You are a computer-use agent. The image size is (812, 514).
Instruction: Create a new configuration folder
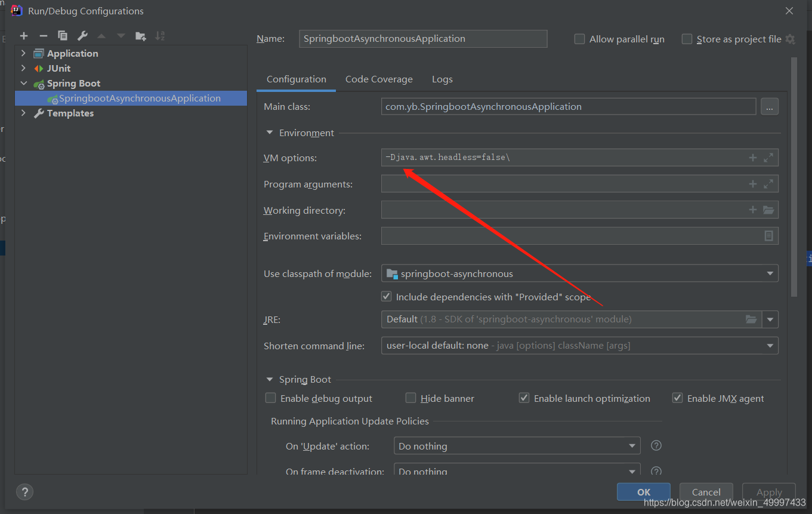[141, 35]
